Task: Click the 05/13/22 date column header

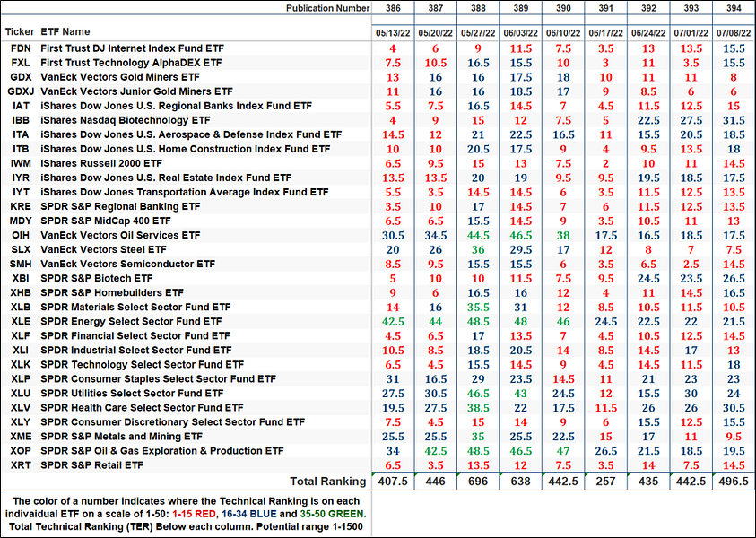Action: pos(393,33)
